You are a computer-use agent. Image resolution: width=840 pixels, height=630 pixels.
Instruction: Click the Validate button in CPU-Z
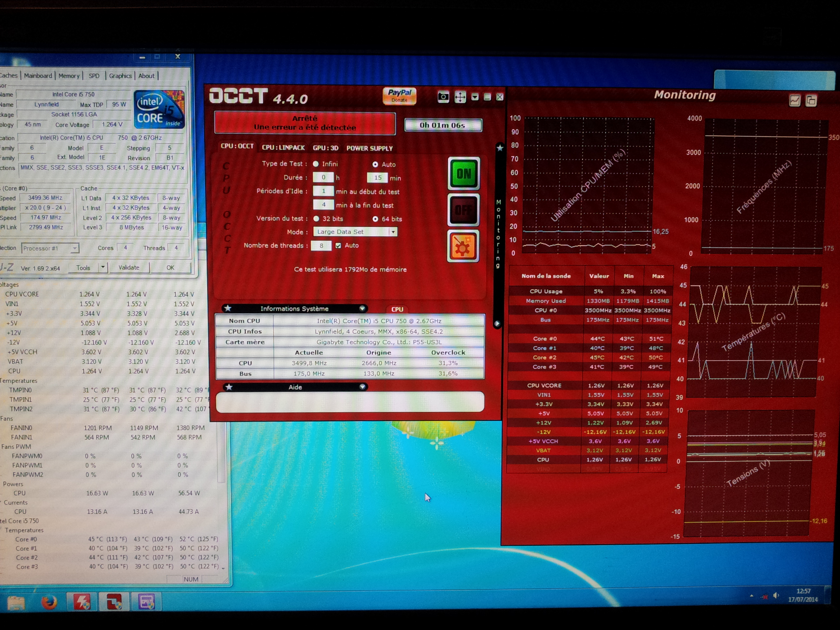[129, 267]
